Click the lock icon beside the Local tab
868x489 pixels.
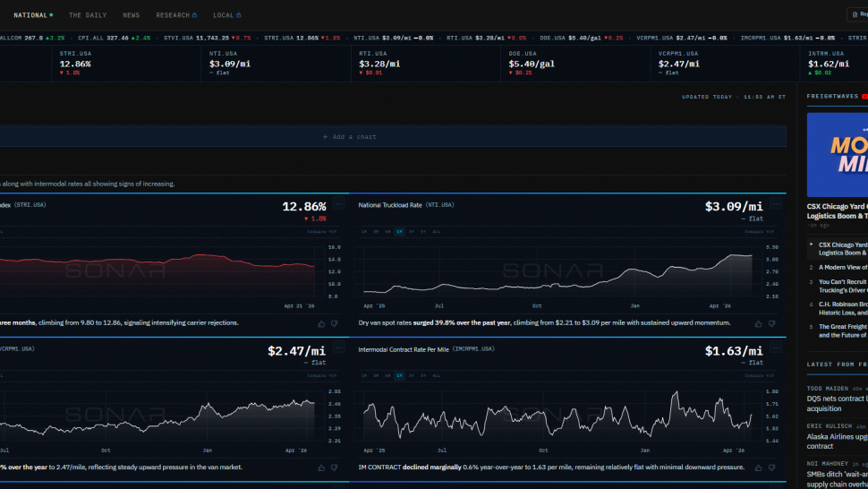239,15
